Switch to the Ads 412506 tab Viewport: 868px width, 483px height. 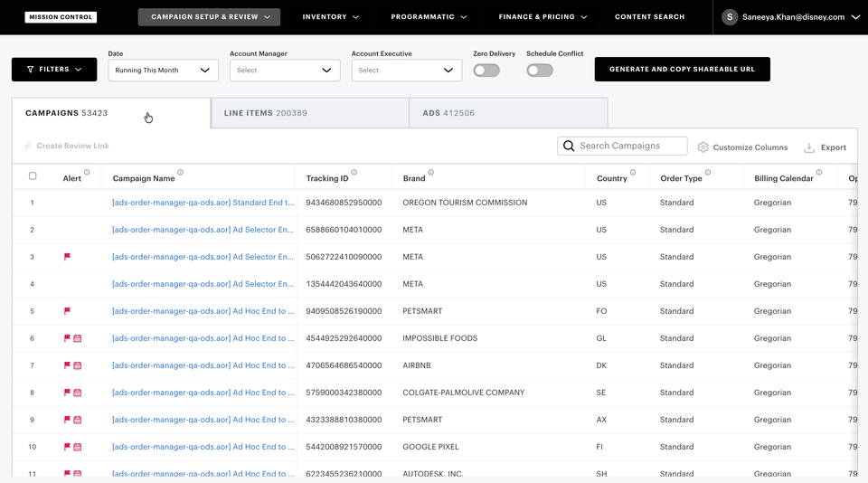pos(508,113)
